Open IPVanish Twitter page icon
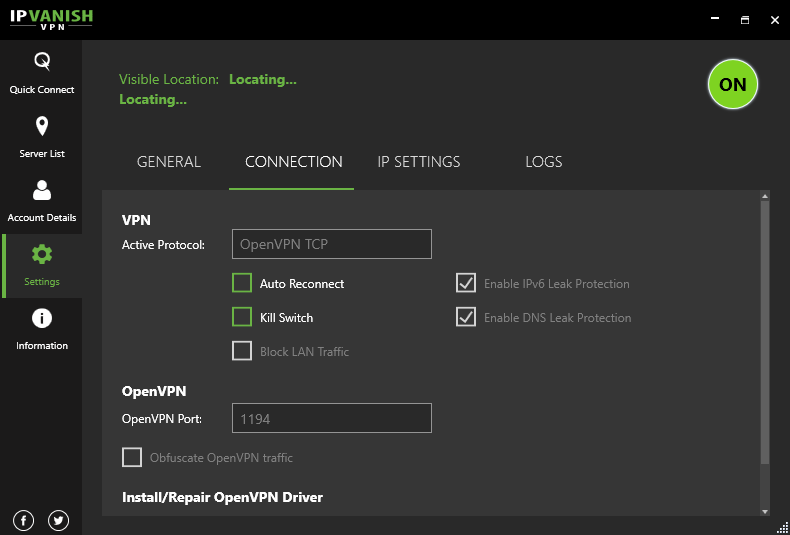Screen dimensions: 790x535 pos(58,520)
